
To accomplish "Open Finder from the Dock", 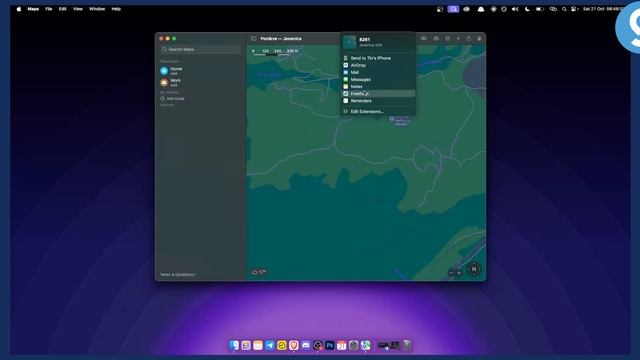I will (x=234, y=345).
